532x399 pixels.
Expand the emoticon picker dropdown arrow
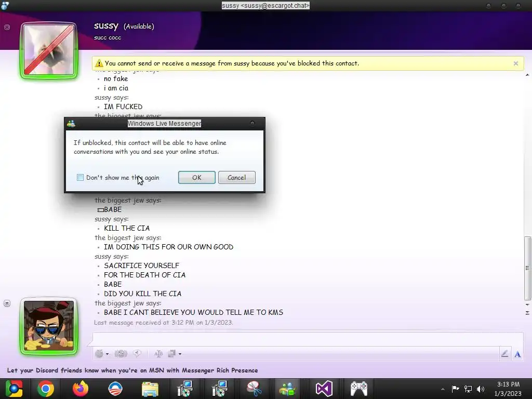[107, 354]
